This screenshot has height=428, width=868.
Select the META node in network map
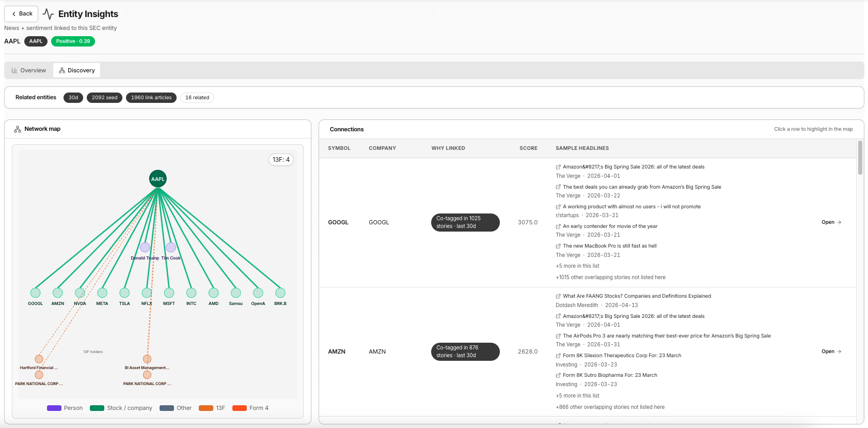tap(102, 293)
